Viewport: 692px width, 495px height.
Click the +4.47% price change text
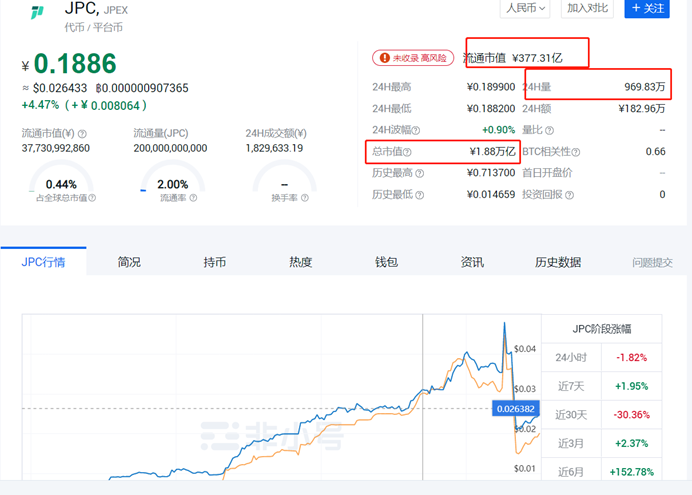click(x=40, y=105)
